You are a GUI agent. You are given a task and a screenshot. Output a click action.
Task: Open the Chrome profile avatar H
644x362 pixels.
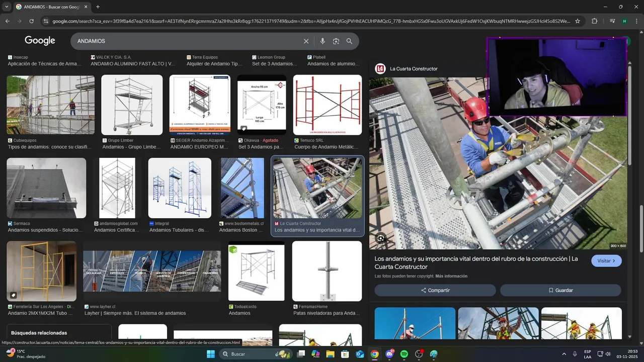624,21
